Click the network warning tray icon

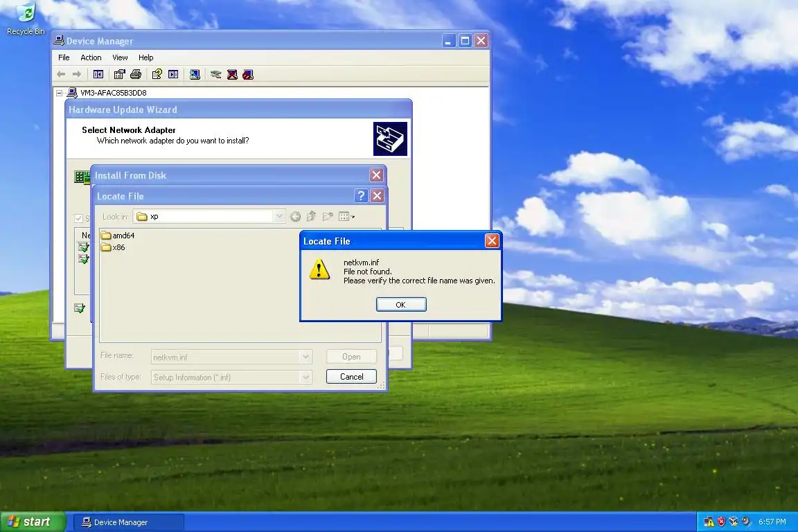pos(709,522)
